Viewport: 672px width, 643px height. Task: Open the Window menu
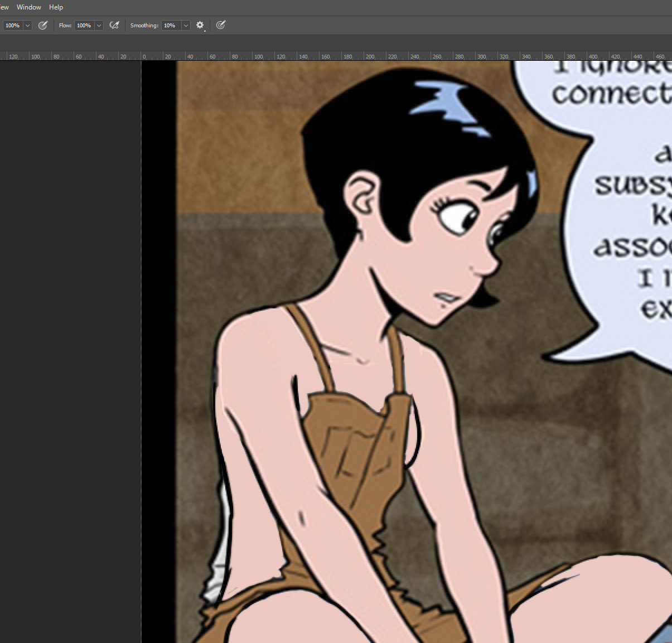[29, 7]
